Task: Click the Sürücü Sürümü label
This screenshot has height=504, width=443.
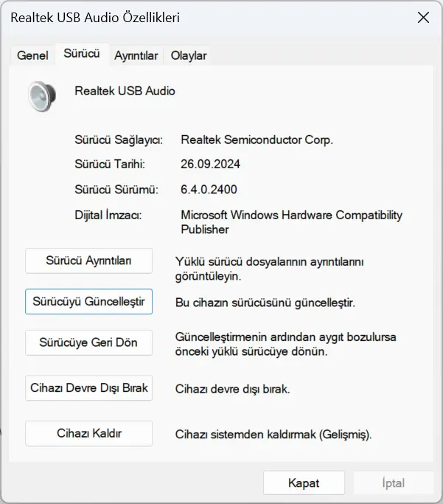Action: (x=116, y=190)
